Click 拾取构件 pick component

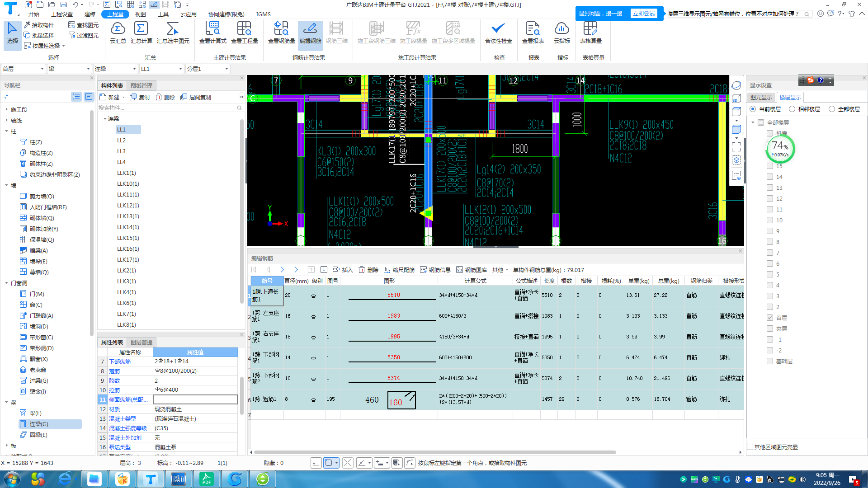coord(39,25)
